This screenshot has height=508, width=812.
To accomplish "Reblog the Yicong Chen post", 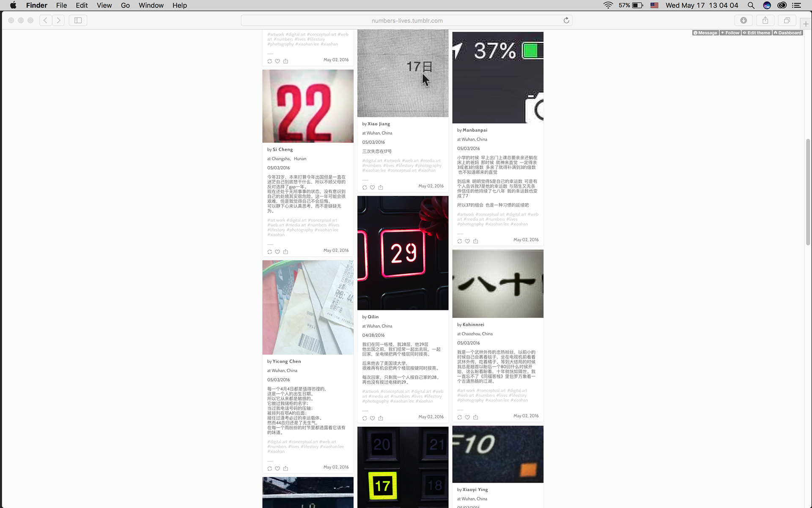I will pyautogui.click(x=270, y=469).
